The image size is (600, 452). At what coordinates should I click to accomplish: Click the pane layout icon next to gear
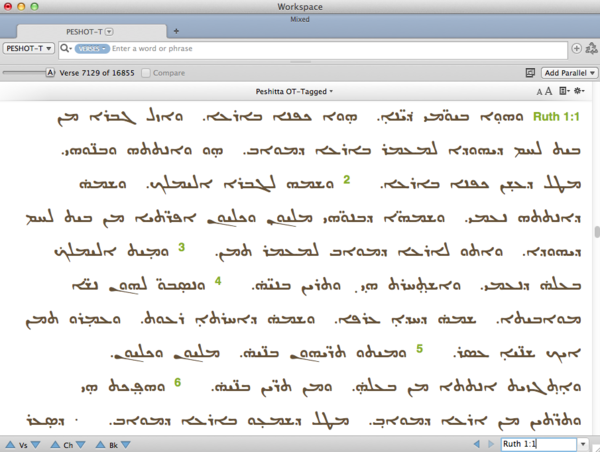(563, 92)
